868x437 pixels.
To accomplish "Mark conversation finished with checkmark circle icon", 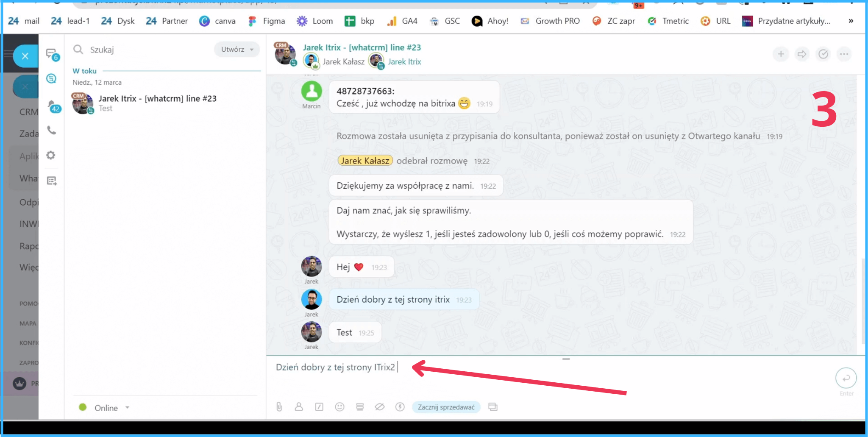I will [823, 54].
